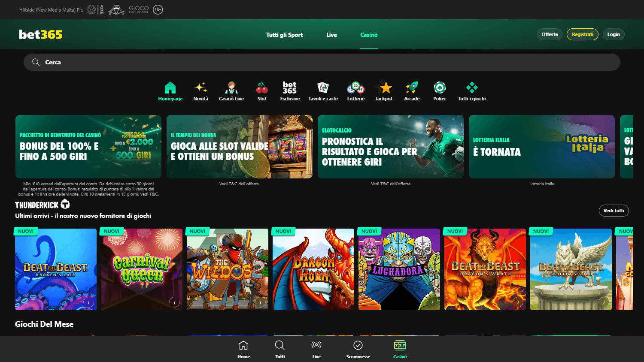The width and height of the screenshot is (644, 362).
Task: Show info for Beat the Beast Kraken's Lair
Action: pos(89,302)
